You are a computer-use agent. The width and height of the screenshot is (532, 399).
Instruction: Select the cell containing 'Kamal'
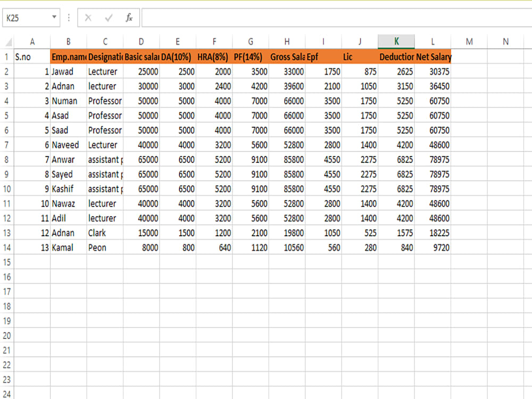coord(69,248)
